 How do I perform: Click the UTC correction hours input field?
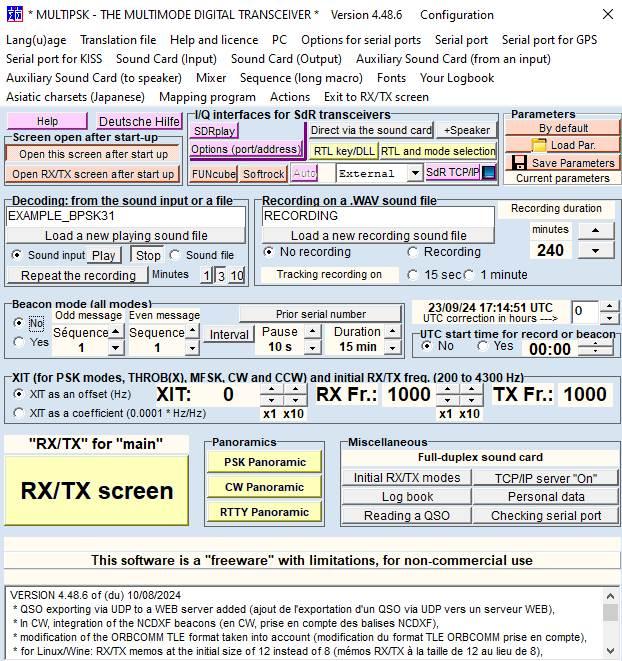[584, 311]
